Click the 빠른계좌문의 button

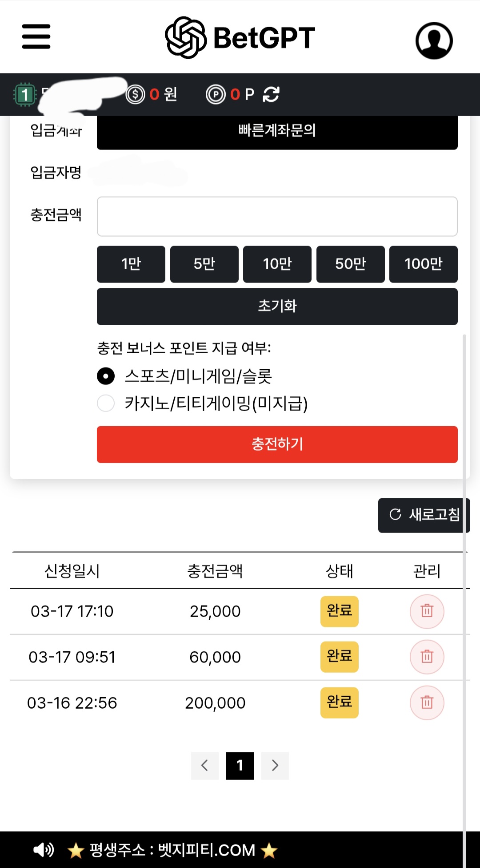[x=277, y=131]
